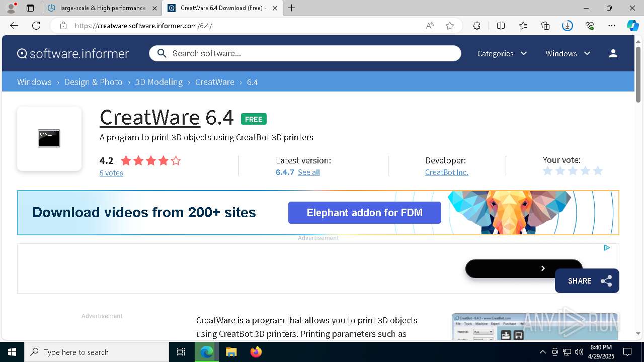This screenshot has width=644, height=362.
Task: Click the Elephant addon for FDM button
Action: coord(365,213)
